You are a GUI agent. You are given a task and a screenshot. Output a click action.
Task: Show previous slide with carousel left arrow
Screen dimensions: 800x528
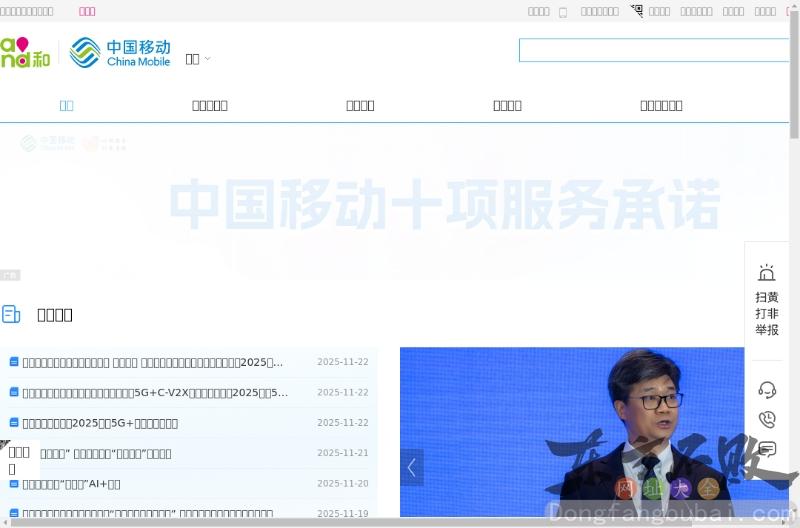[x=412, y=467]
